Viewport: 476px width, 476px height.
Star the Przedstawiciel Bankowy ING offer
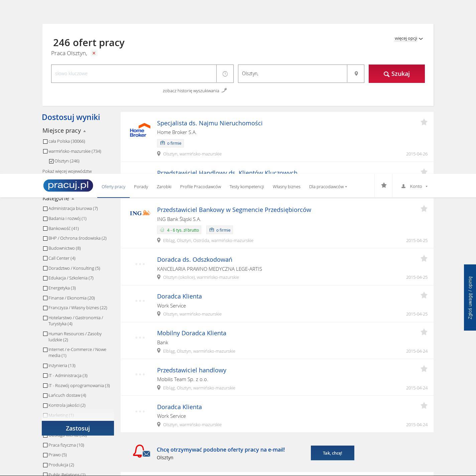coord(424,209)
